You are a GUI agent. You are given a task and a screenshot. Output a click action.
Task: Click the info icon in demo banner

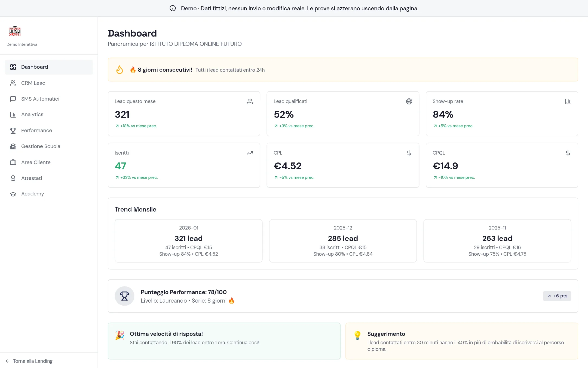coord(173,8)
